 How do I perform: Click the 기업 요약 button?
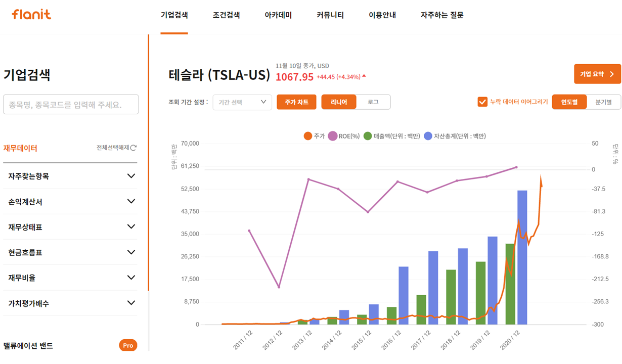pos(597,74)
